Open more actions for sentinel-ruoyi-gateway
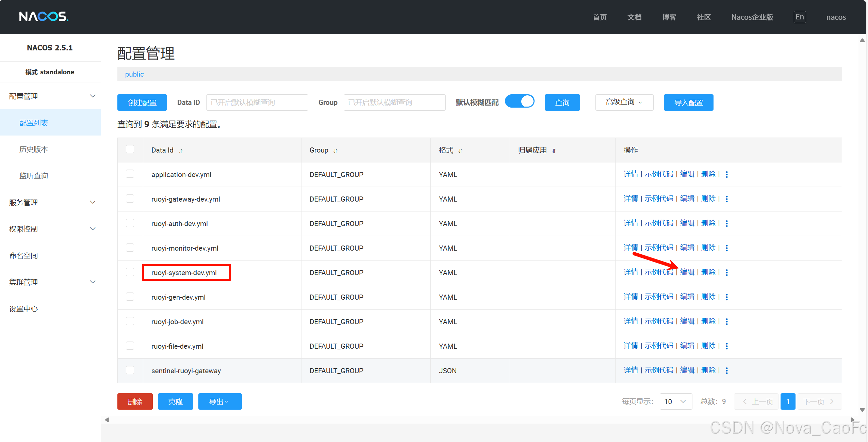 [727, 370]
